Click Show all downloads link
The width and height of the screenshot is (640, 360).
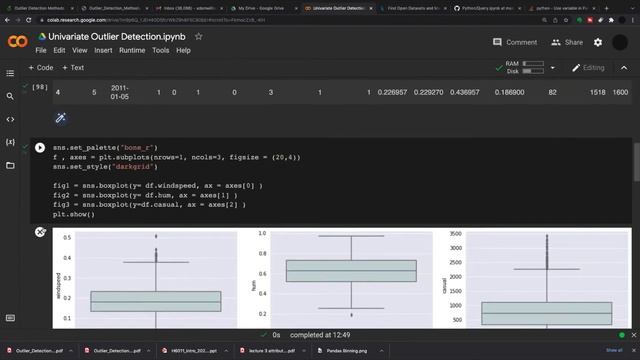614,350
